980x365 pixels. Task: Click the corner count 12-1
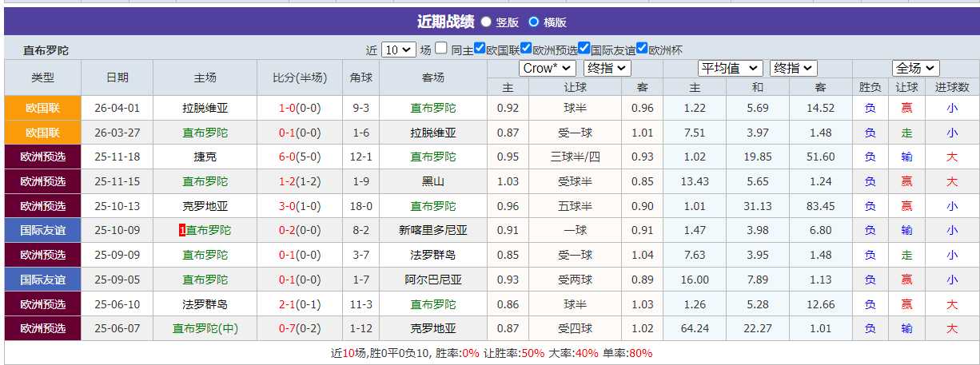coord(361,157)
